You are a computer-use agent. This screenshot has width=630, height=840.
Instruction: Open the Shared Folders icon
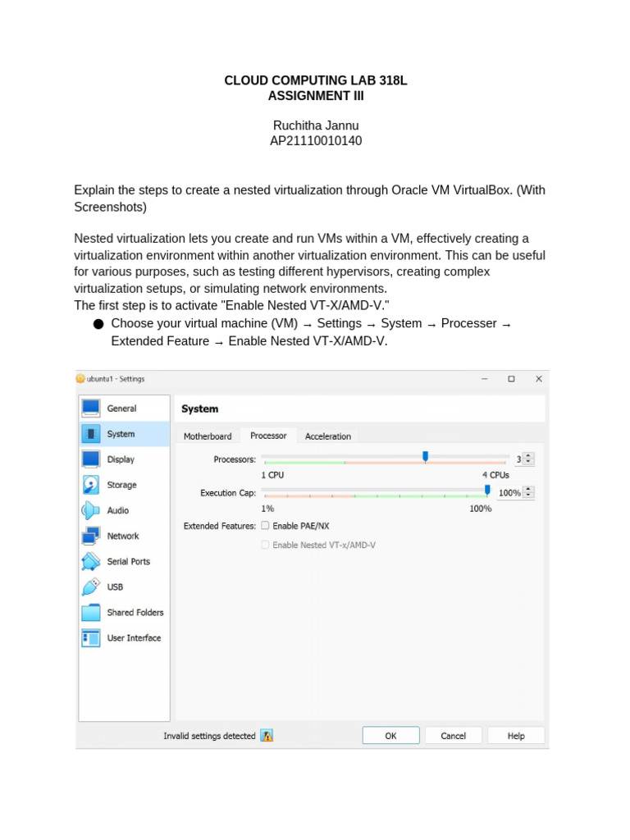(90, 612)
